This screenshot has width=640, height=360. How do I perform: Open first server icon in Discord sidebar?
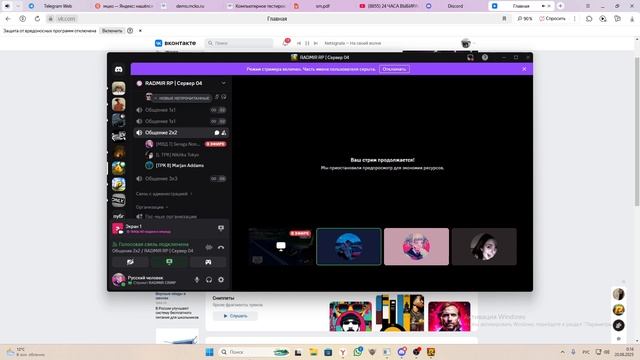click(119, 89)
